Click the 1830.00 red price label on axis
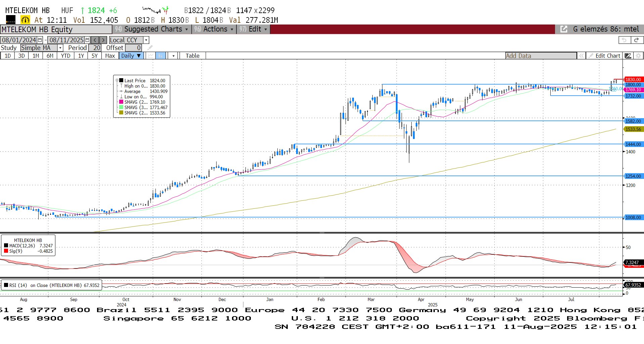 click(633, 80)
